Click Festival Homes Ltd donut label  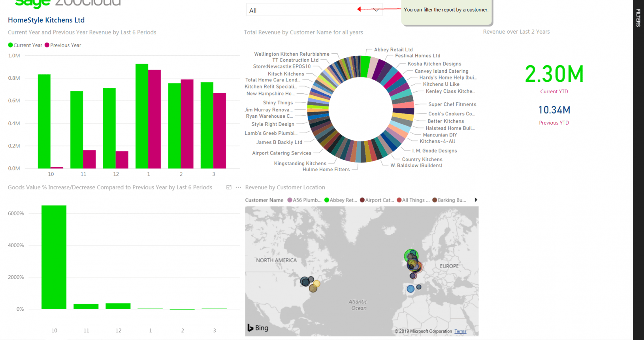[x=418, y=56]
